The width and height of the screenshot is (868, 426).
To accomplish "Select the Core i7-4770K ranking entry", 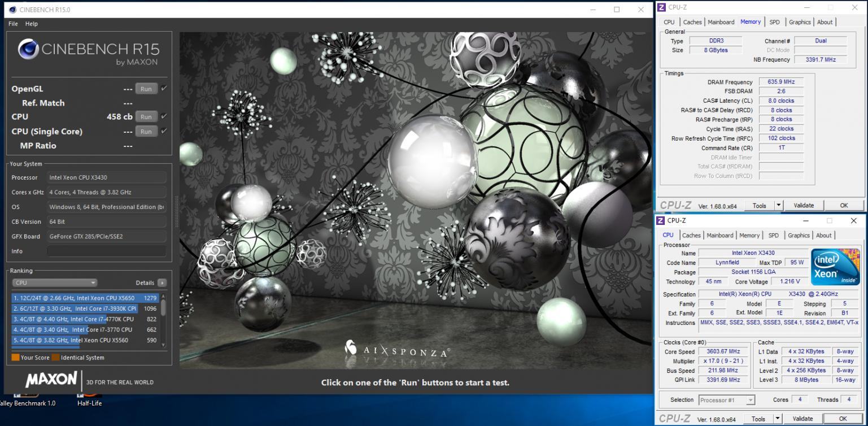I will tap(85, 319).
